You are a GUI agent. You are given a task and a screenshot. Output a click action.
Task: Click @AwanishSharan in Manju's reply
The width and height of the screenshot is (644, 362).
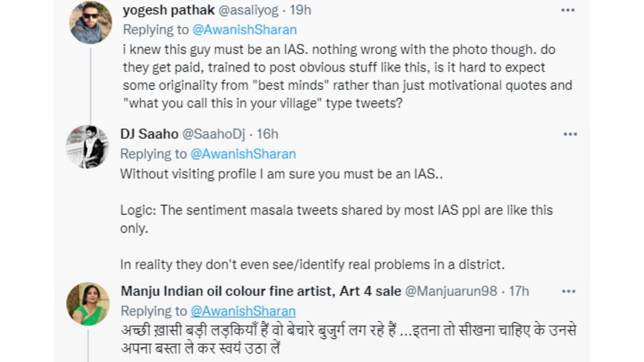pos(243,311)
